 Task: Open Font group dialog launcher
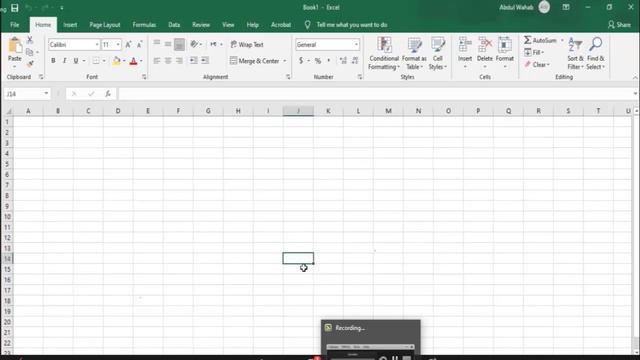[x=144, y=77]
